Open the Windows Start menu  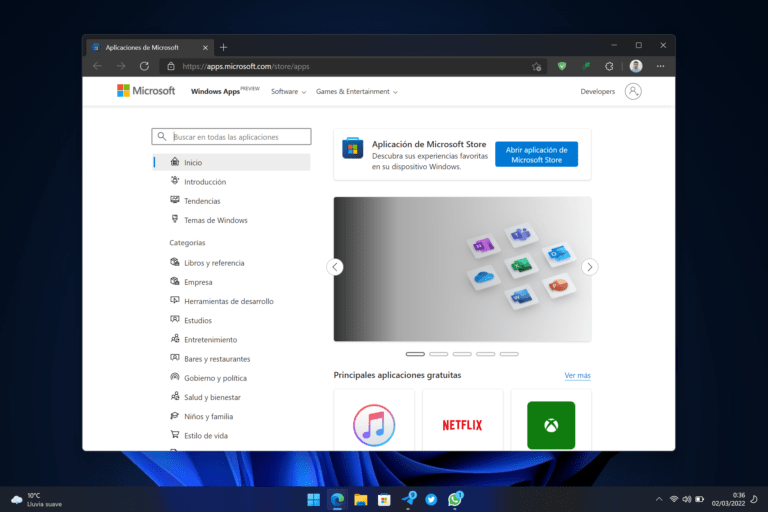click(x=313, y=499)
